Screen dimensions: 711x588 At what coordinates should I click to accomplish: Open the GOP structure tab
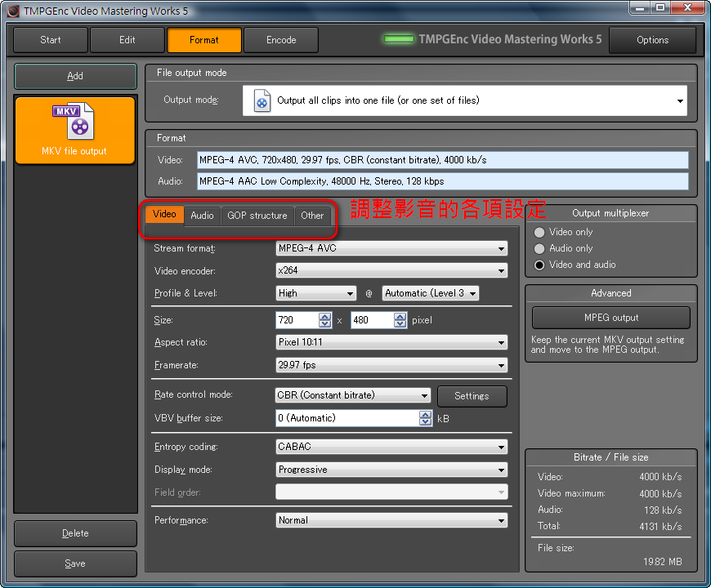[x=257, y=216]
